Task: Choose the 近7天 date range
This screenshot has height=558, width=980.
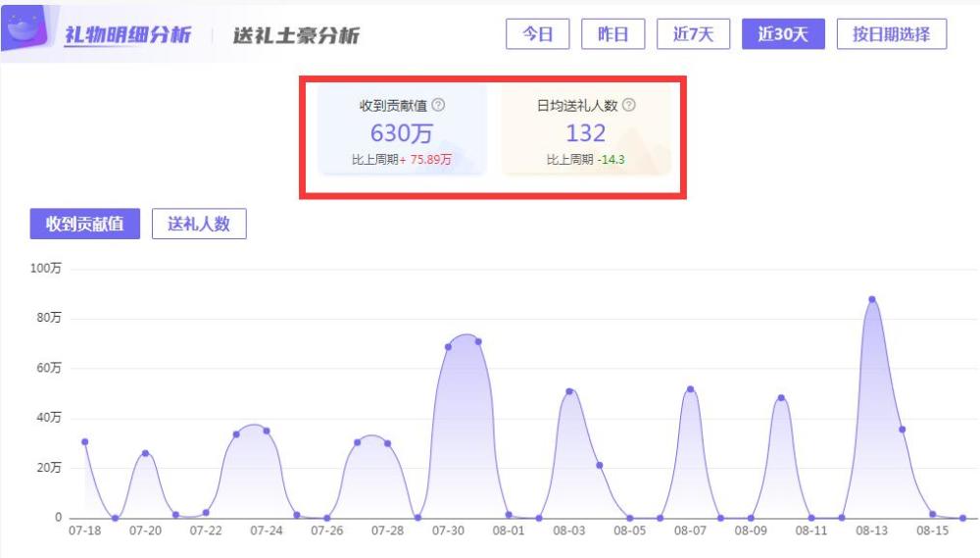Action: point(693,33)
